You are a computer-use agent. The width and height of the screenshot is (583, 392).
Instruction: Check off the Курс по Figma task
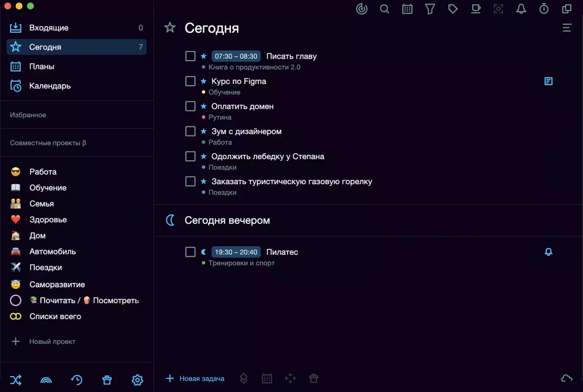click(190, 81)
